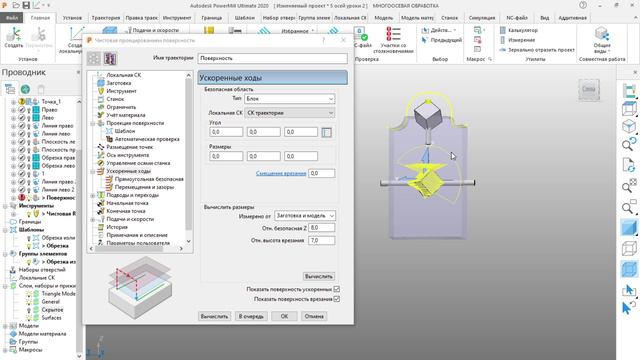Click the Предыдущий selection icon
640x360 pixels.
424,40
